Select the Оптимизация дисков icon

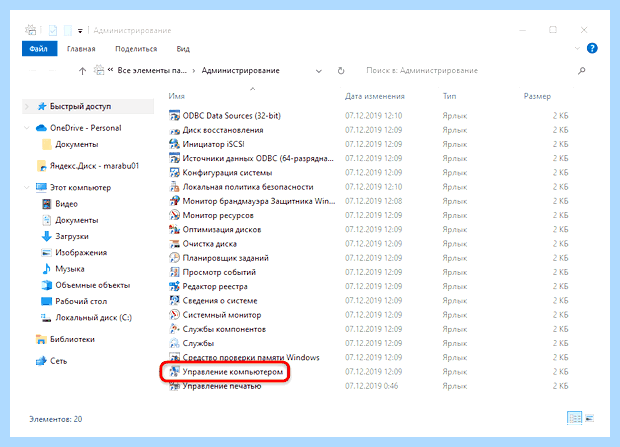[174, 230]
